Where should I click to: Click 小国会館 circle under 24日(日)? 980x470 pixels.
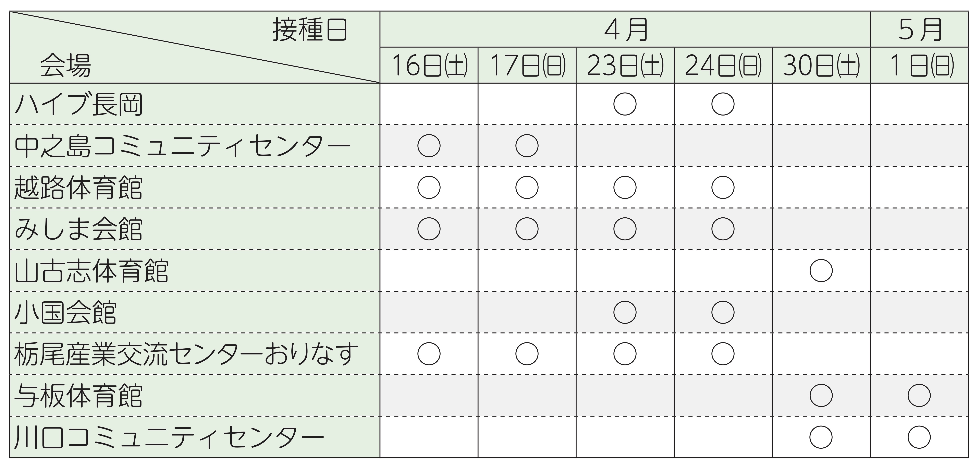(x=723, y=312)
